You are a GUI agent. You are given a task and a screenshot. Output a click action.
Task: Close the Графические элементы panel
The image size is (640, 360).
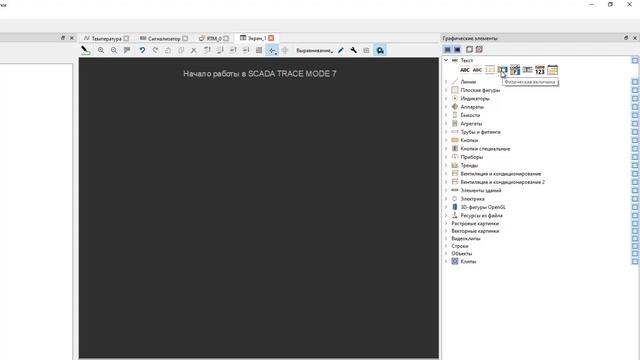tap(635, 38)
